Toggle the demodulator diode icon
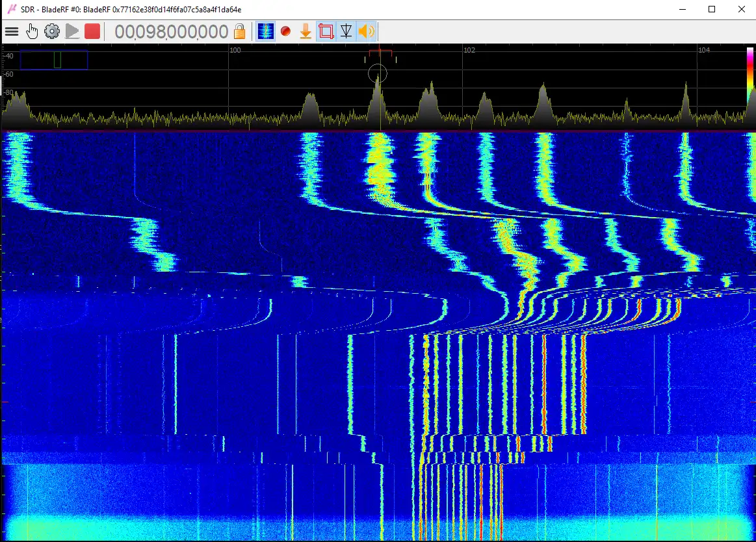 346,32
